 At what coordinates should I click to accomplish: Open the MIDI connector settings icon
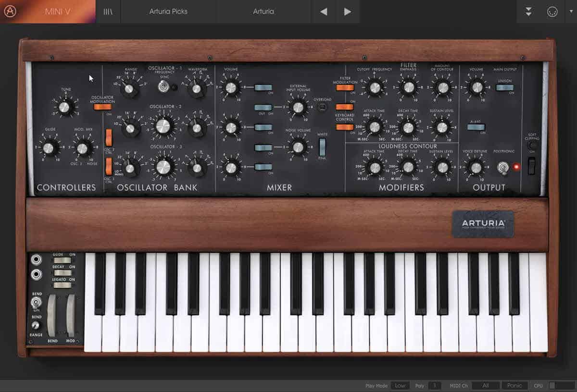click(x=552, y=12)
